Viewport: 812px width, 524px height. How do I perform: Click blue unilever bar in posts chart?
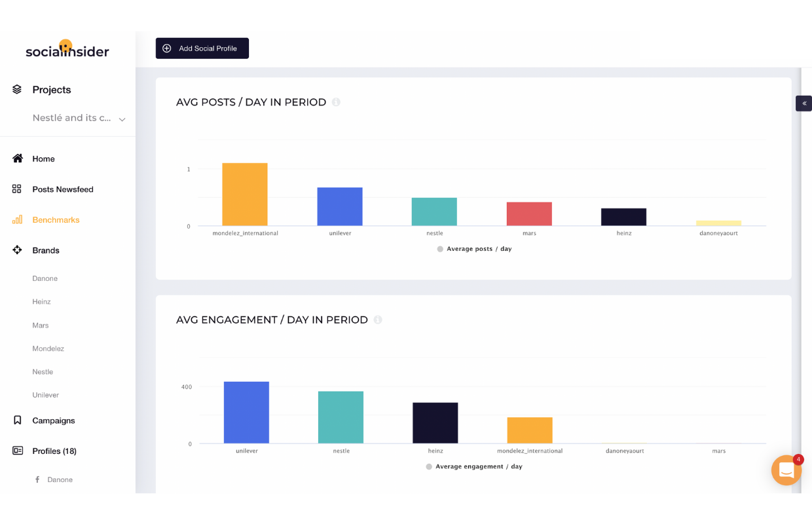(x=340, y=207)
